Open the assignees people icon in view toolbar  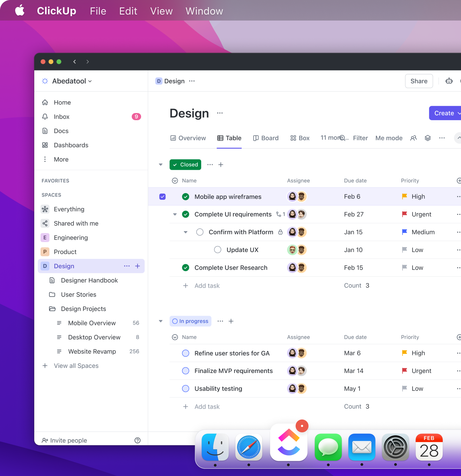click(413, 138)
